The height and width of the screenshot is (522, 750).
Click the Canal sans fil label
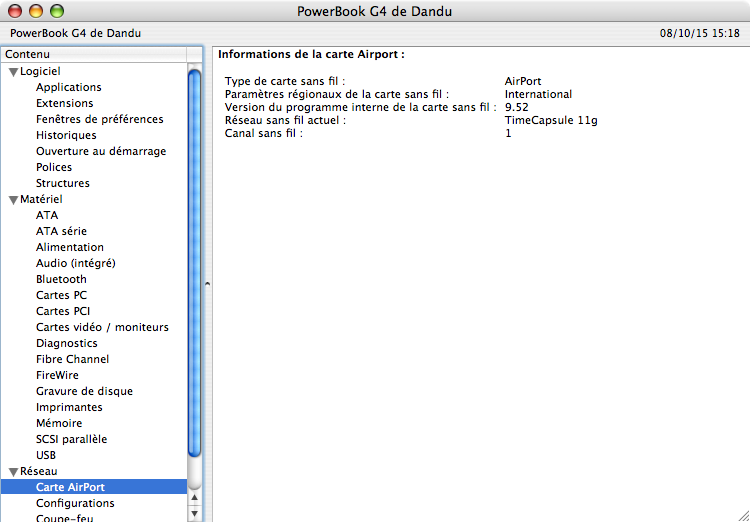click(x=264, y=133)
